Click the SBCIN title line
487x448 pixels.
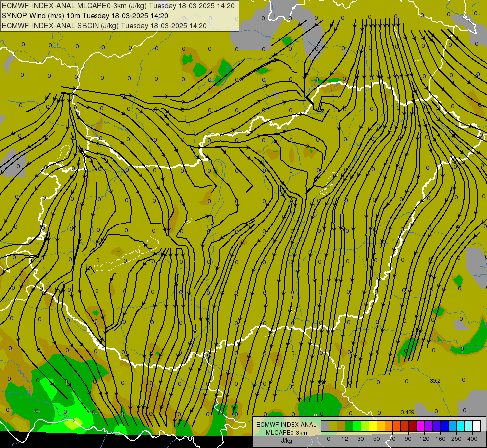pos(104,26)
